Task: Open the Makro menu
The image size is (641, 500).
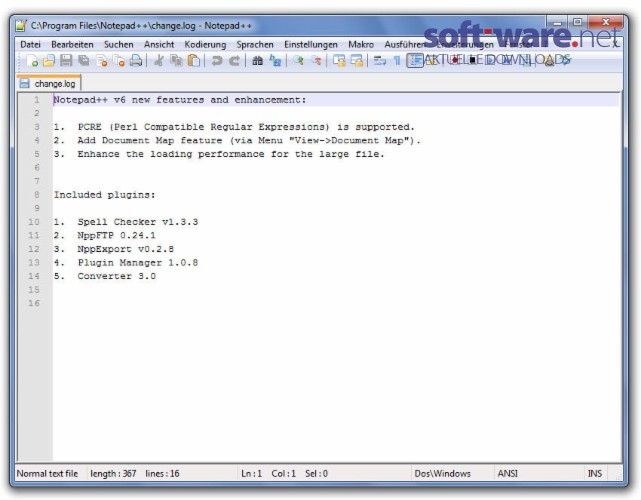Action: click(361, 44)
